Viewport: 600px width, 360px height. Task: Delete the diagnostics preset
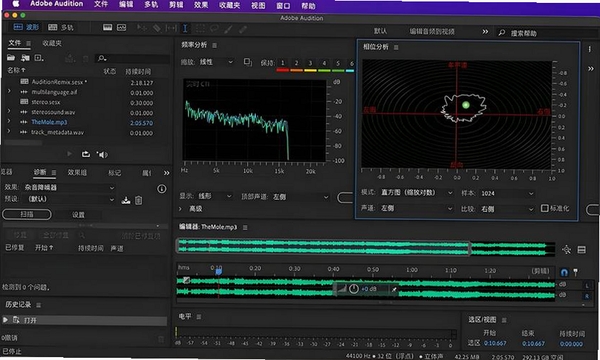click(x=139, y=200)
